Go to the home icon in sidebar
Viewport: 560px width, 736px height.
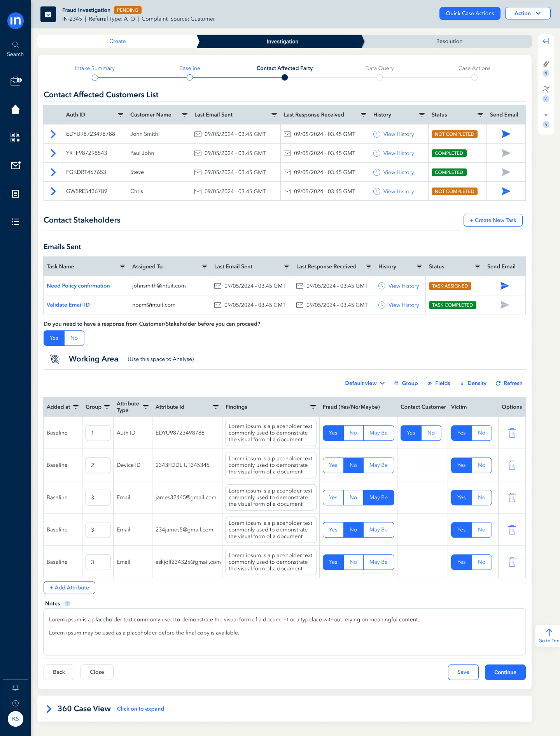pyautogui.click(x=16, y=110)
